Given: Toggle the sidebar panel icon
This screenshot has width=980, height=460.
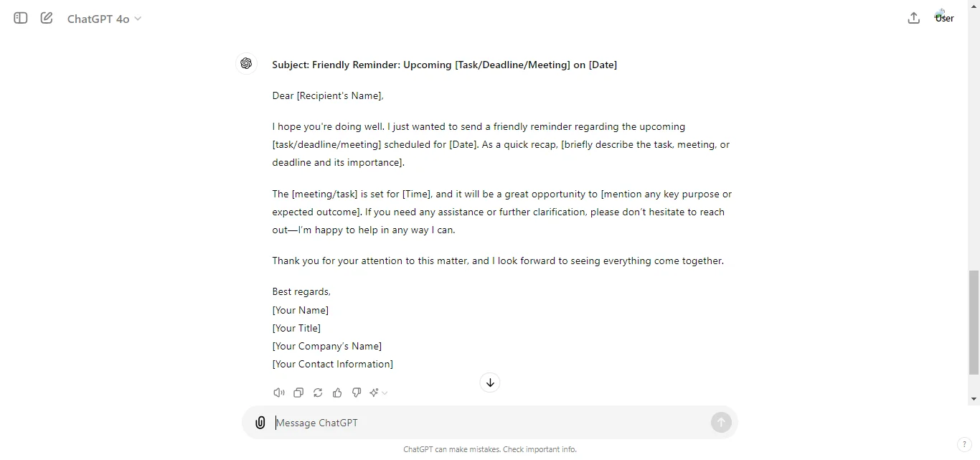Looking at the screenshot, I should 21,18.
